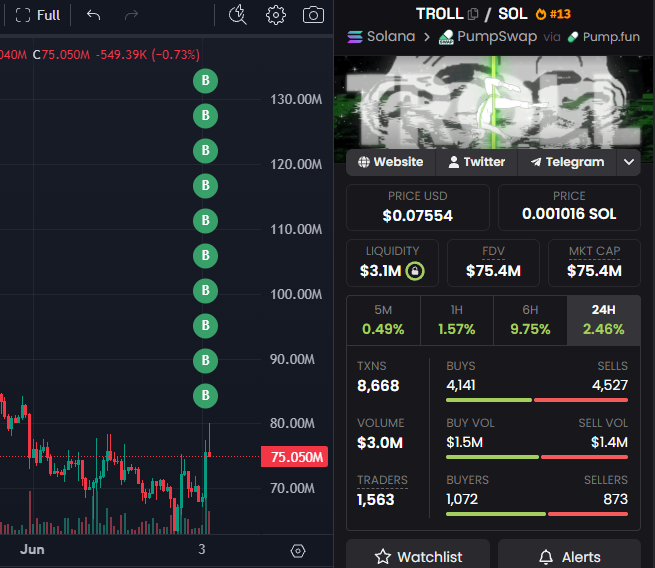The height and width of the screenshot is (568, 655).
Task: Click the B buy marker near 100.00M
Action: 206,290
